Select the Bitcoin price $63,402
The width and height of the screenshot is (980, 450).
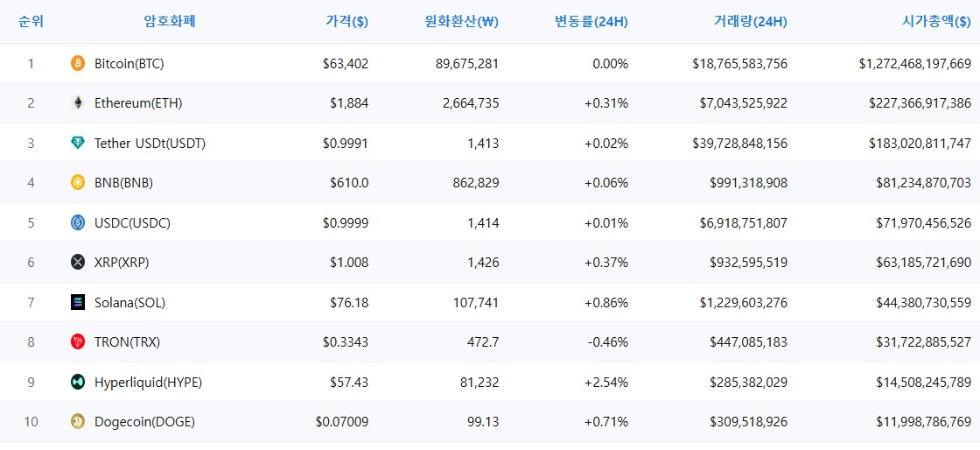(346, 63)
